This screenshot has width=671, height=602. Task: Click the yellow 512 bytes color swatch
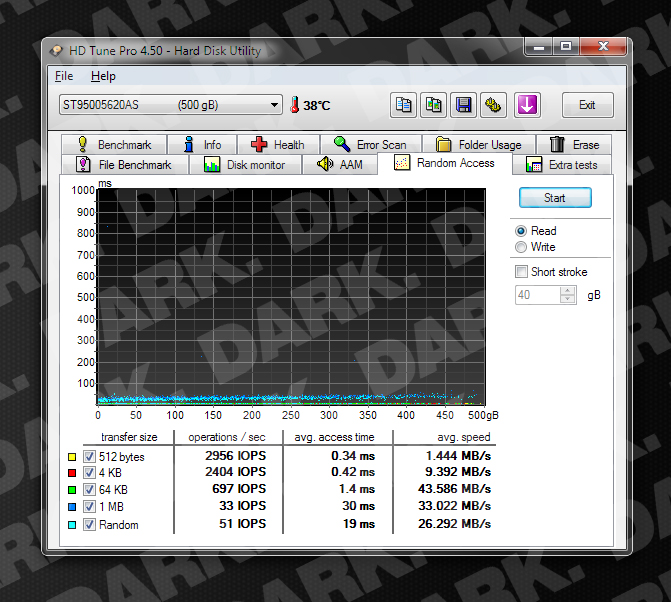pyautogui.click(x=72, y=457)
